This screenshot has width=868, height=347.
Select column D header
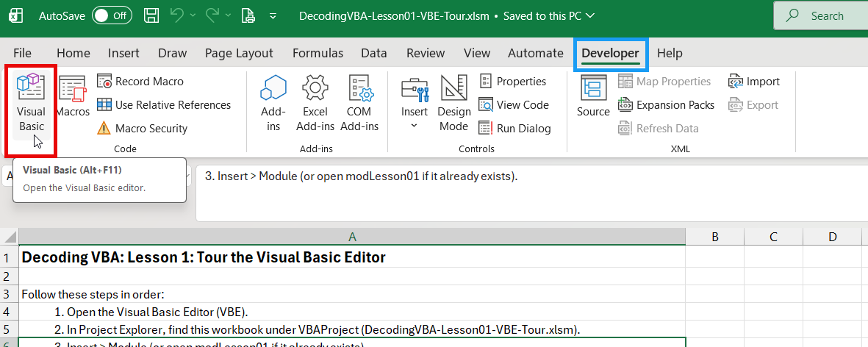coord(832,237)
